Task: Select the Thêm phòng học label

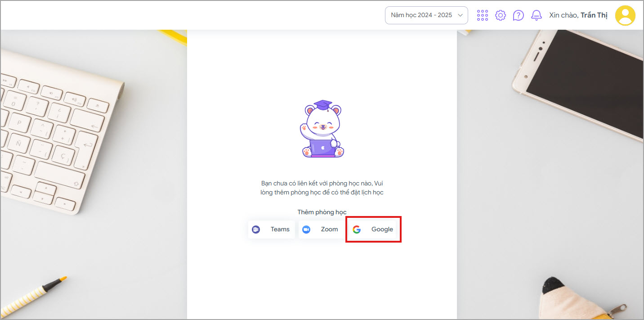Action: point(322,212)
